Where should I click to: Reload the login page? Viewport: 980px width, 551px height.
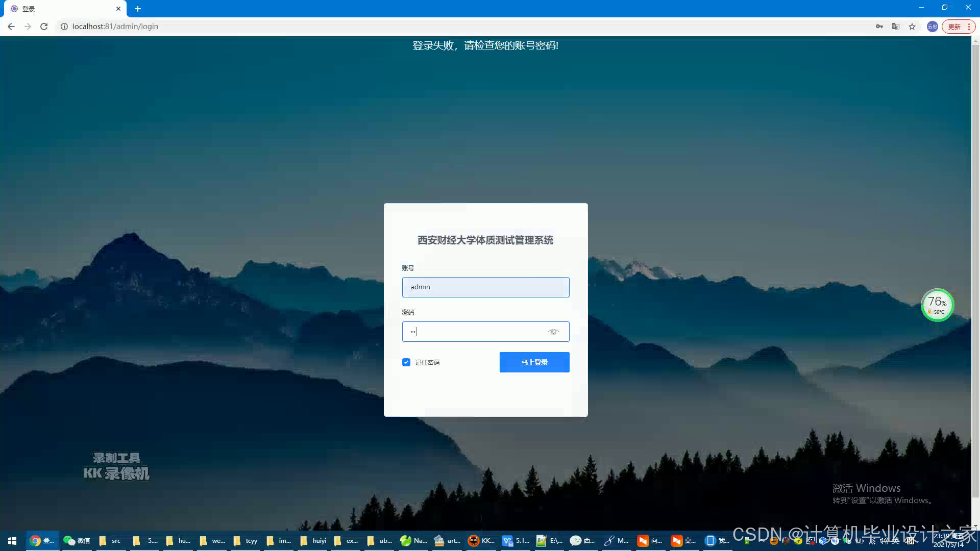44,27
